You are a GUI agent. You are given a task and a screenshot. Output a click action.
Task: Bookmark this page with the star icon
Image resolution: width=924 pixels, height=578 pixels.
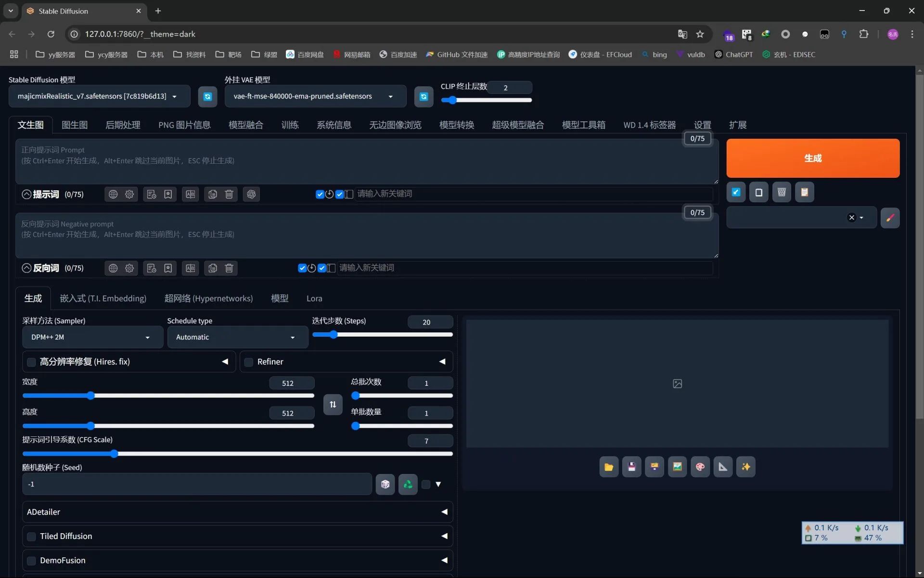pos(700,34)
